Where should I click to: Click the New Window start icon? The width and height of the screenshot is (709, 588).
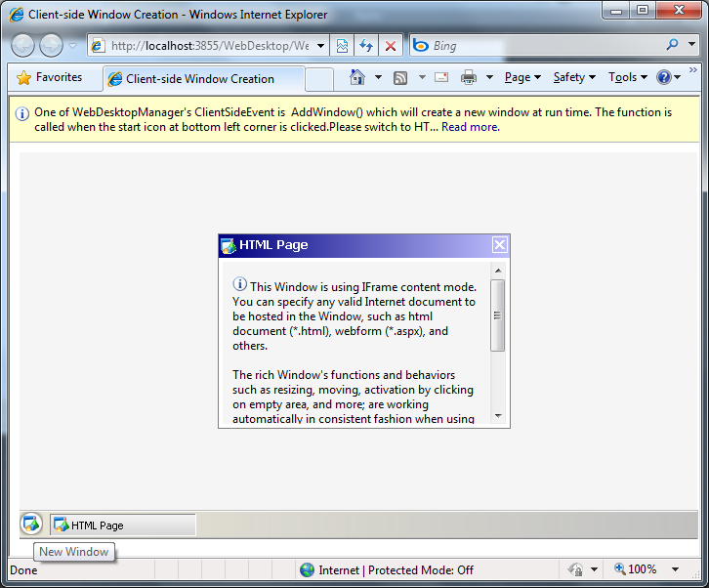(31, 525)
